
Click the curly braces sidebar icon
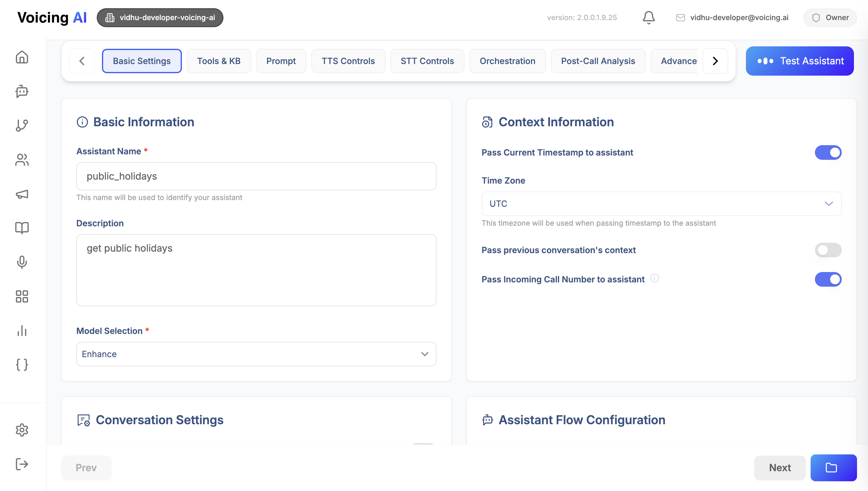pyautogui.click(x=22, y=364)
